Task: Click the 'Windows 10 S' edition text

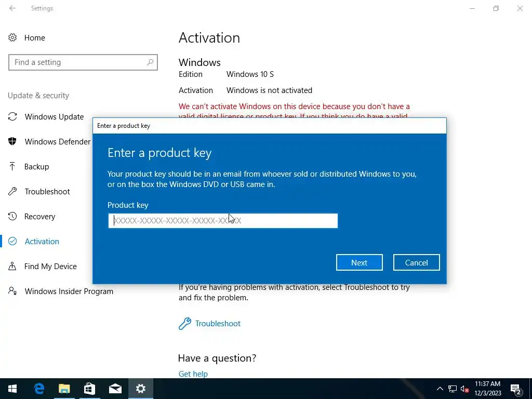Action: click(250, 74)
